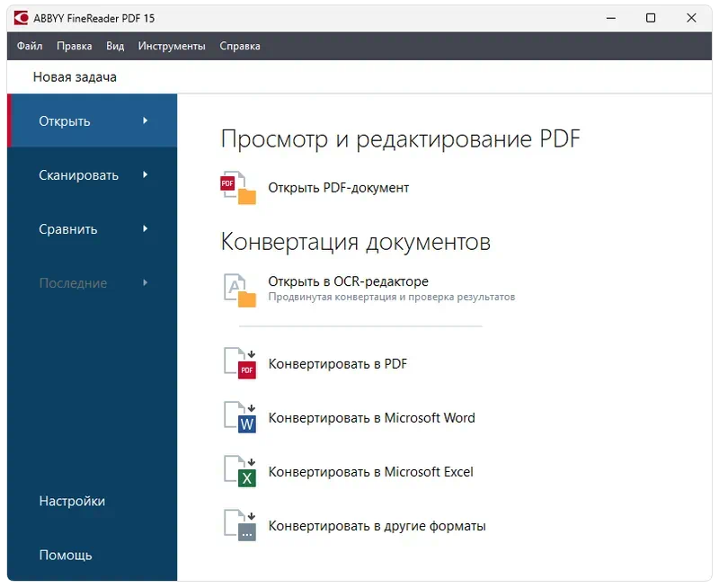Open the Правка menu

coord(74,46)
